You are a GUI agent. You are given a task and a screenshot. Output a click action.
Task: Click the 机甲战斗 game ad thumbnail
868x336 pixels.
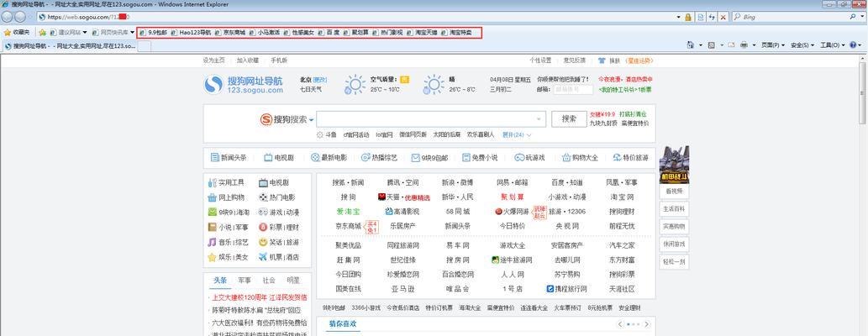(x=674, y=165)
